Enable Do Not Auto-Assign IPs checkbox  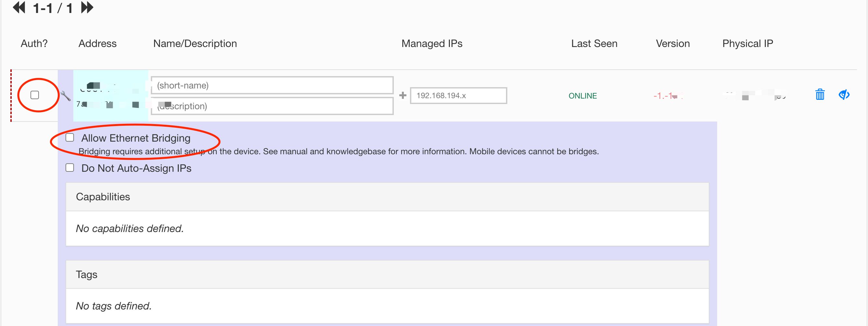pos(70,168)
